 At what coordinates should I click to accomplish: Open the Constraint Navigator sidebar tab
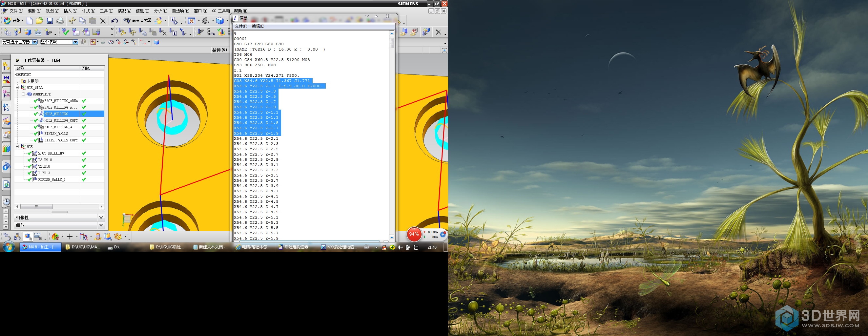point(7,80)
